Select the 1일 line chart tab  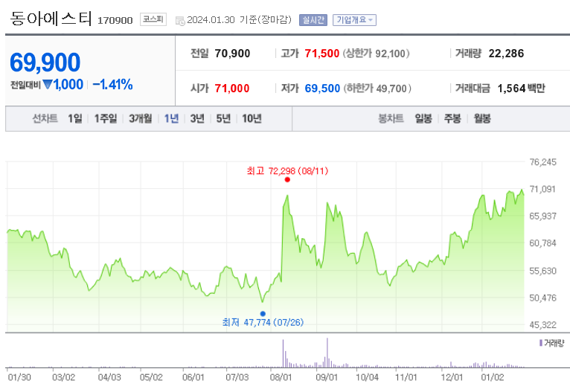tap(75, 118)
